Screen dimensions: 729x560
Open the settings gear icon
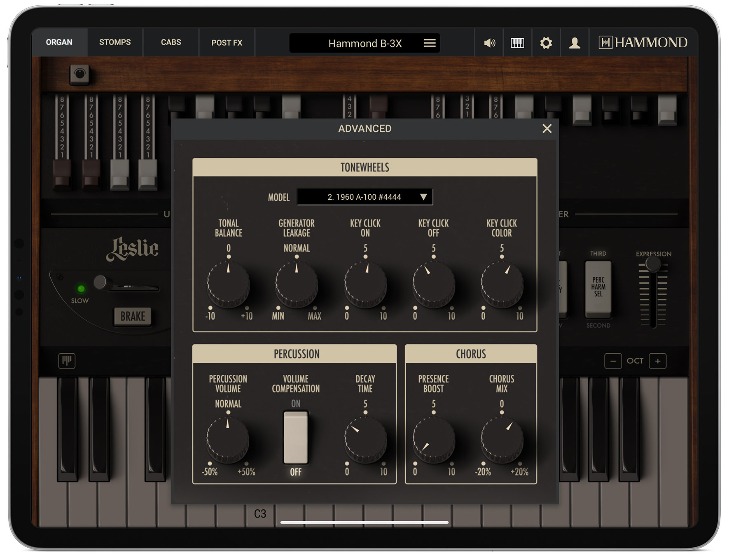547,43
